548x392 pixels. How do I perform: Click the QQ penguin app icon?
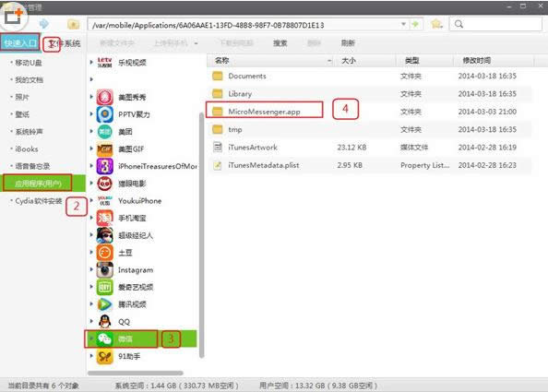coord(105,321)
